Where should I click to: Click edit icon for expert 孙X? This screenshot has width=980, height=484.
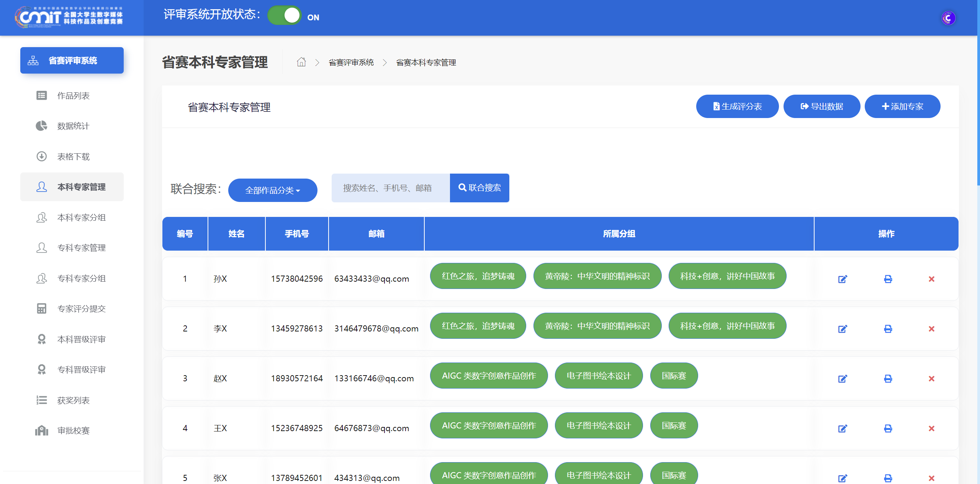pyautogui.click(x=843, y=279)
